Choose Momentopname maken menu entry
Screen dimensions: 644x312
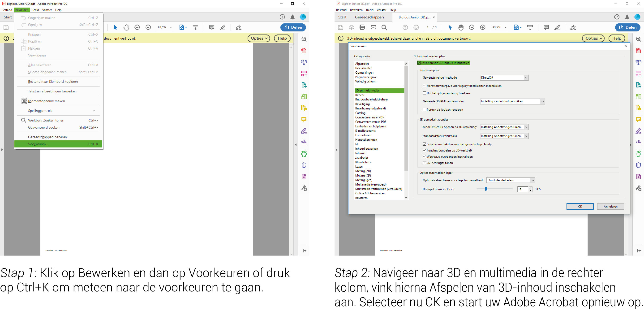(x=58, y=101)
